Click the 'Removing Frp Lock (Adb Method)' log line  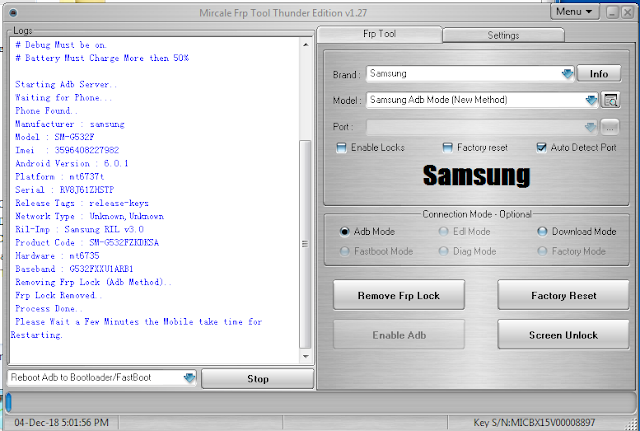[x=93, y=282]
